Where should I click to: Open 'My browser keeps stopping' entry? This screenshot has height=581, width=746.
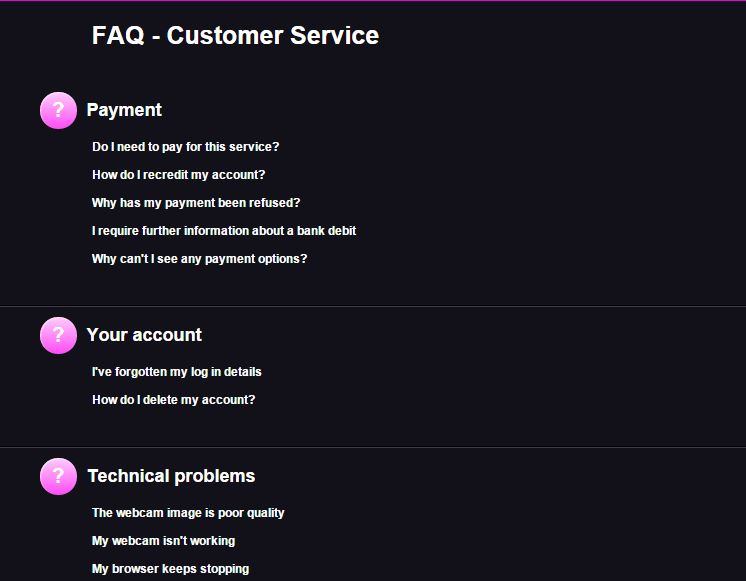click(x=170, y=569)
